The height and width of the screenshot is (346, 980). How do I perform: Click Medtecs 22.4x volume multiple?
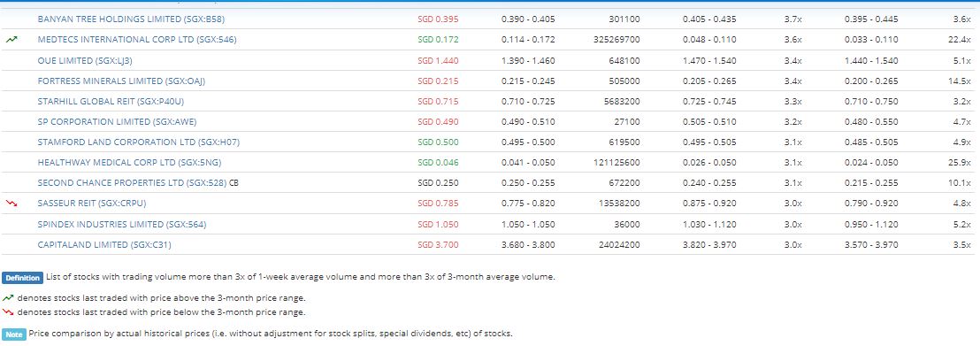(x=959, y=40)
